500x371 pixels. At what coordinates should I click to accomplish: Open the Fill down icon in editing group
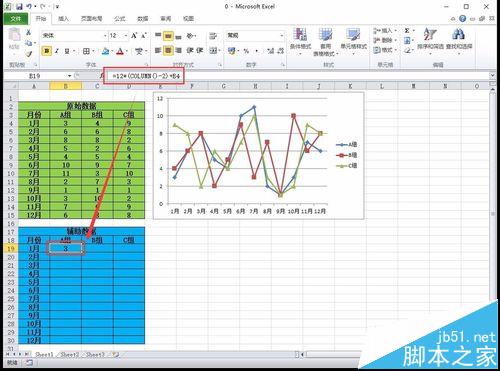tap(407, 41)
